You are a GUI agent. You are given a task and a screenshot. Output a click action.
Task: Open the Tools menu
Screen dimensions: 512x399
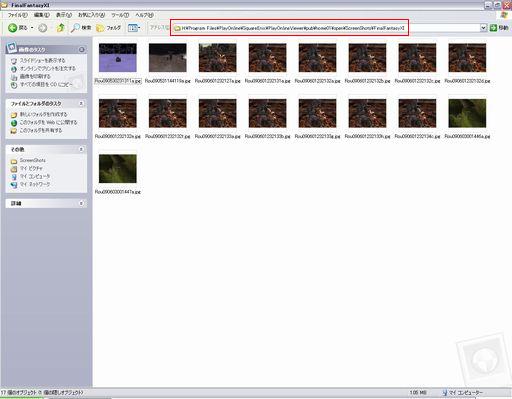pyautogui.click(x=120, y=15)
